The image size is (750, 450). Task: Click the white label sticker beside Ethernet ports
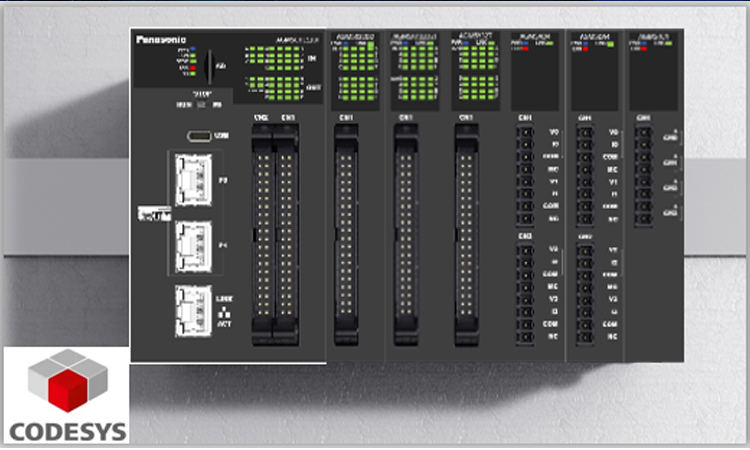click(152, 213)
